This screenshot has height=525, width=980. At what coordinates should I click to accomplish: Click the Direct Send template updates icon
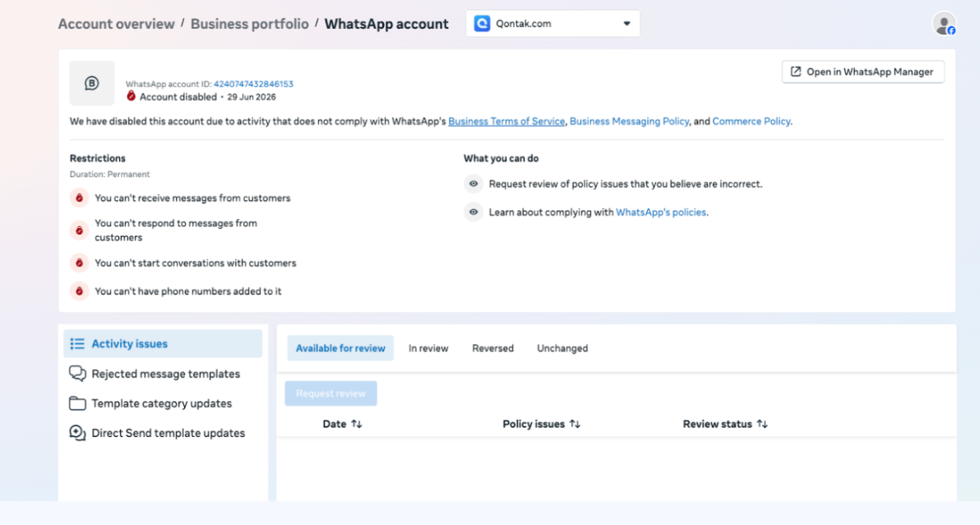[77, 433]
